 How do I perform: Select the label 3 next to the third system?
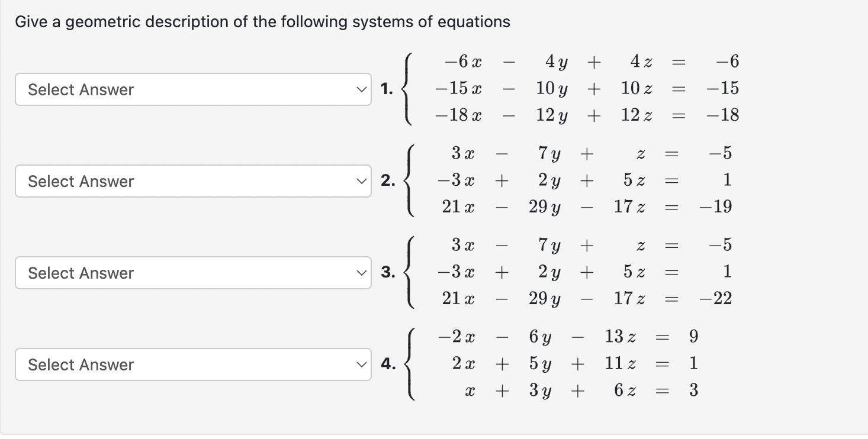point(387,273)
